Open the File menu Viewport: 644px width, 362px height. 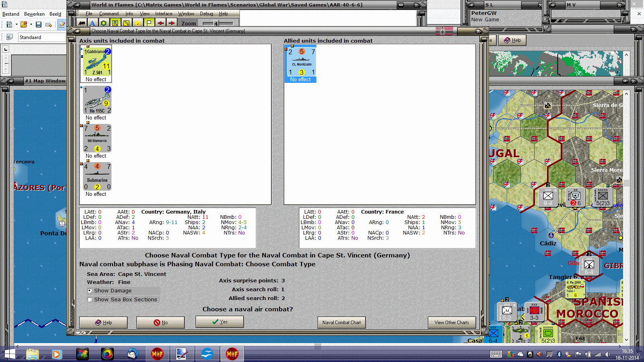(x=89, y=14)
